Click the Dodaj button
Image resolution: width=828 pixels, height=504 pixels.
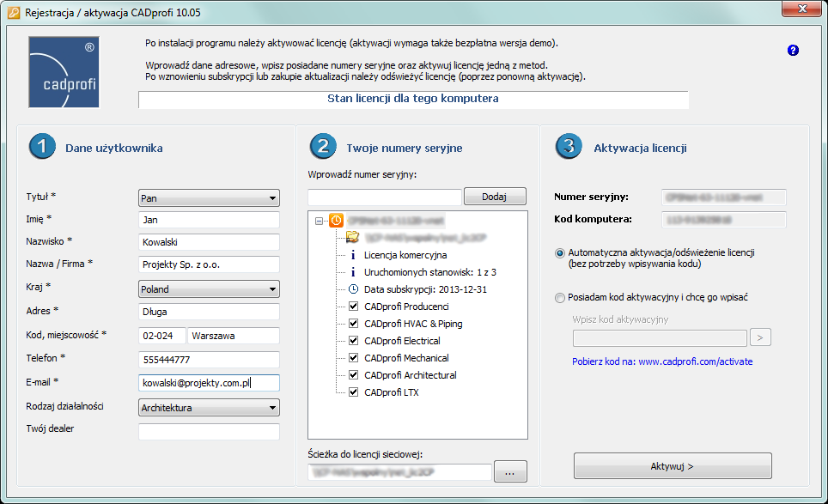click(495, 197)
